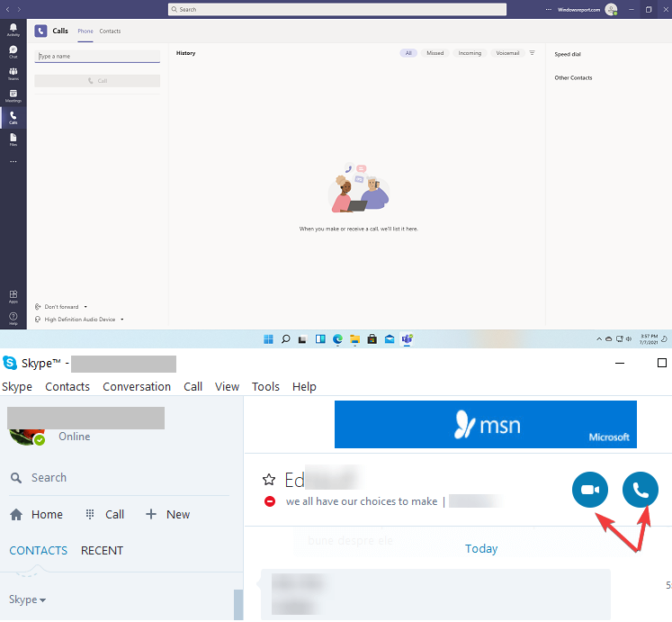Open the volume tray icon
Viewport: 672px width, 622px height.
(x=629, y=338)
